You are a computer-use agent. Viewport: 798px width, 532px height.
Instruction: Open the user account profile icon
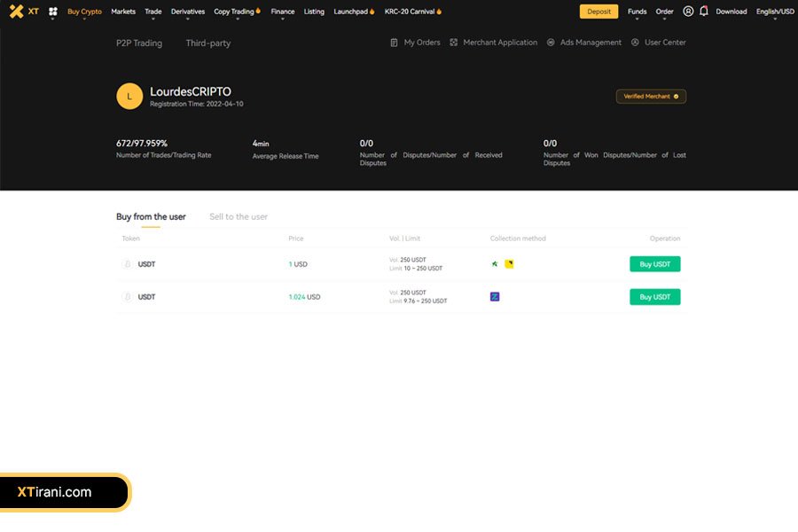(688, 12)
